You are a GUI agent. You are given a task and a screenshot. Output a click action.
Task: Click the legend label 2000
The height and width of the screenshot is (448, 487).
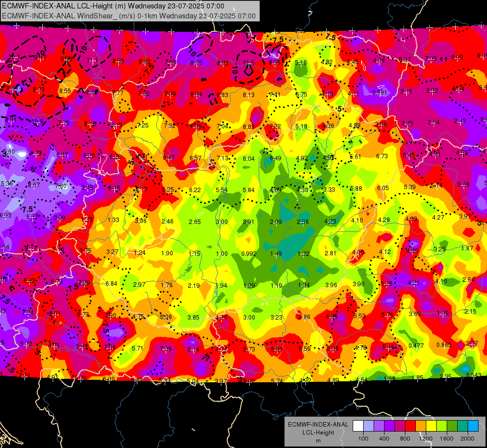[x=468, y=439]
